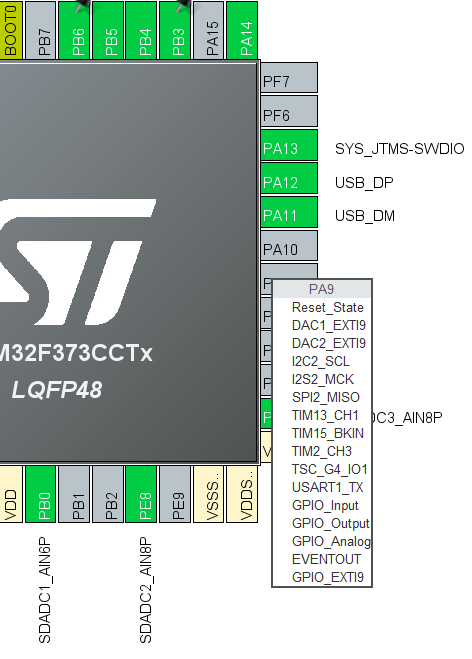
Task: Click top pin PB6
Action: 74,30
